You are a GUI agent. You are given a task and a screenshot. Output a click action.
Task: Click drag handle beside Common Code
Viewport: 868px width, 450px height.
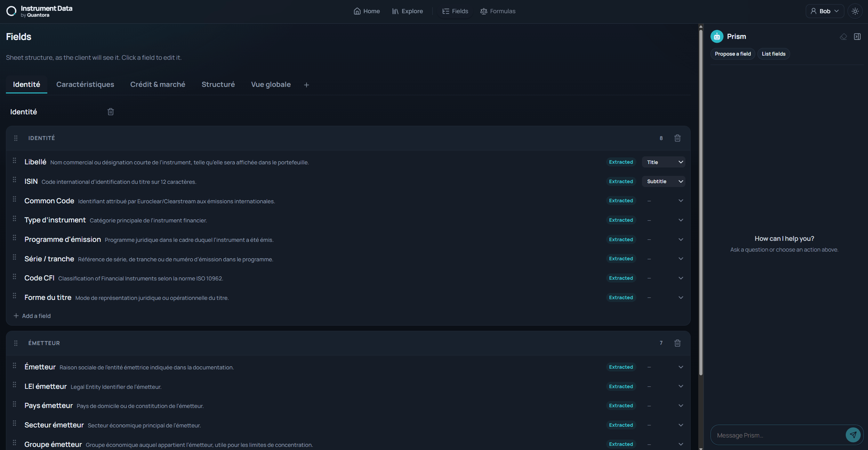tap(14, 199)
